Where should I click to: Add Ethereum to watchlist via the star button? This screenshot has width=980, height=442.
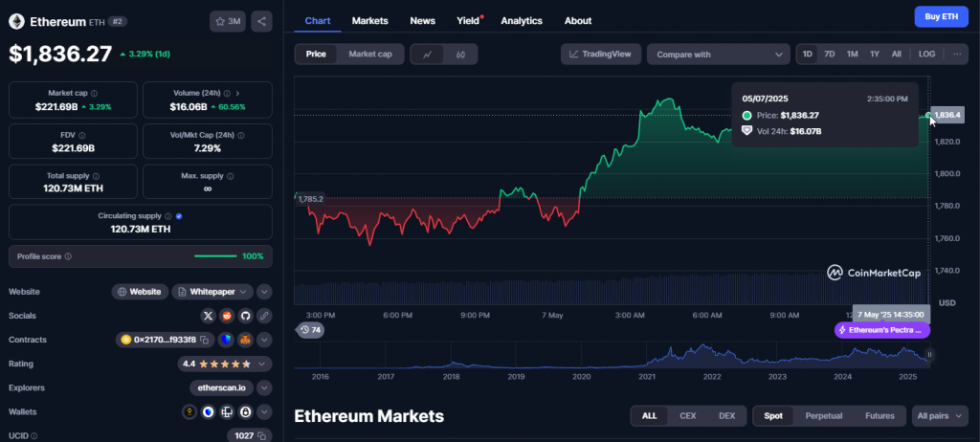pyautogui.click(x=228, y=21)
